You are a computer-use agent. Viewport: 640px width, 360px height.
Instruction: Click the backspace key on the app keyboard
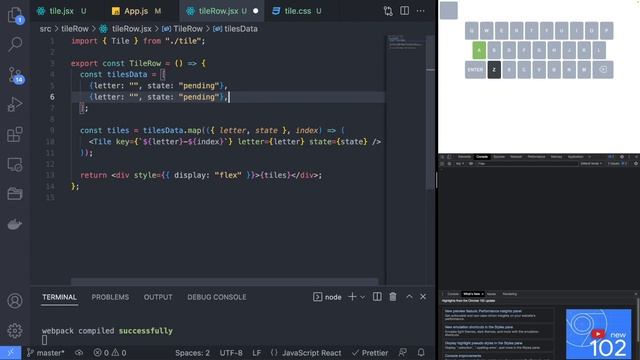click(603, 70)
